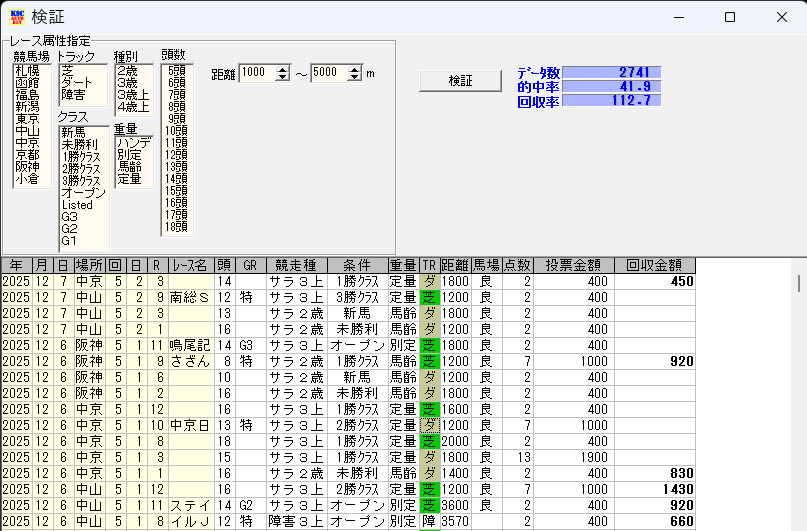The width and height of the screenshot is (807, 531).
Task: Select G1 in the クラス list
Action: (x=70, y=241)
